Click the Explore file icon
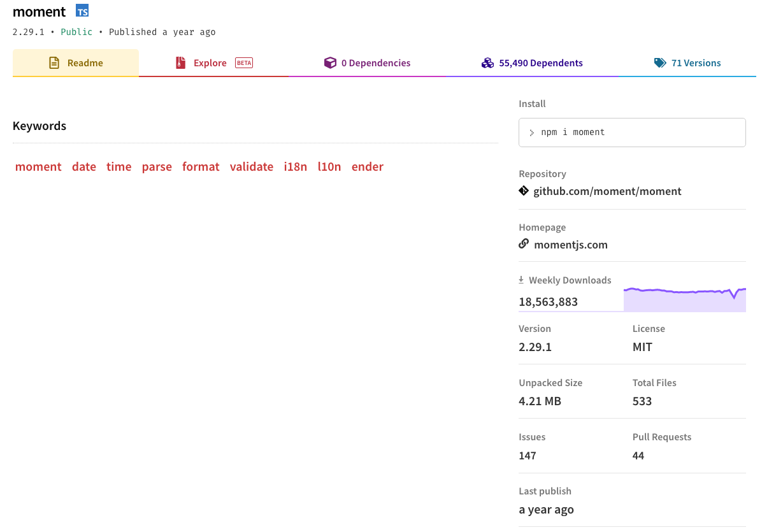Screen dimensions: 783x532 (x=181, y=63)
